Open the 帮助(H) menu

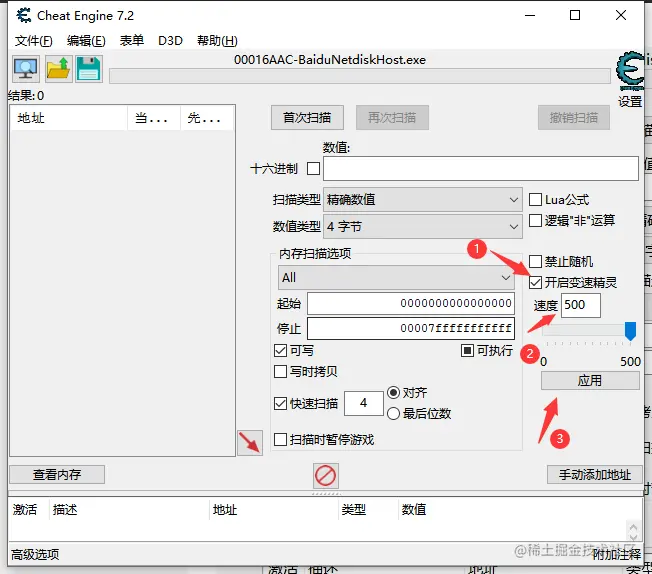[217, 40]
